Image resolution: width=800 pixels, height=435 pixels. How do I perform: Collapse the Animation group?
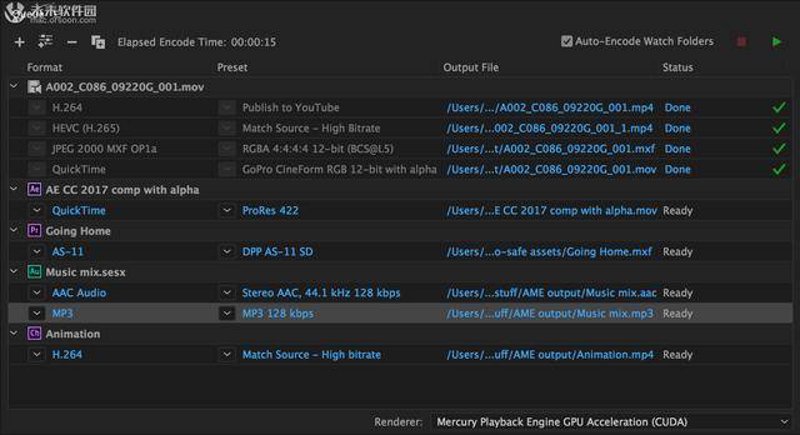click(x=14, y=334)
